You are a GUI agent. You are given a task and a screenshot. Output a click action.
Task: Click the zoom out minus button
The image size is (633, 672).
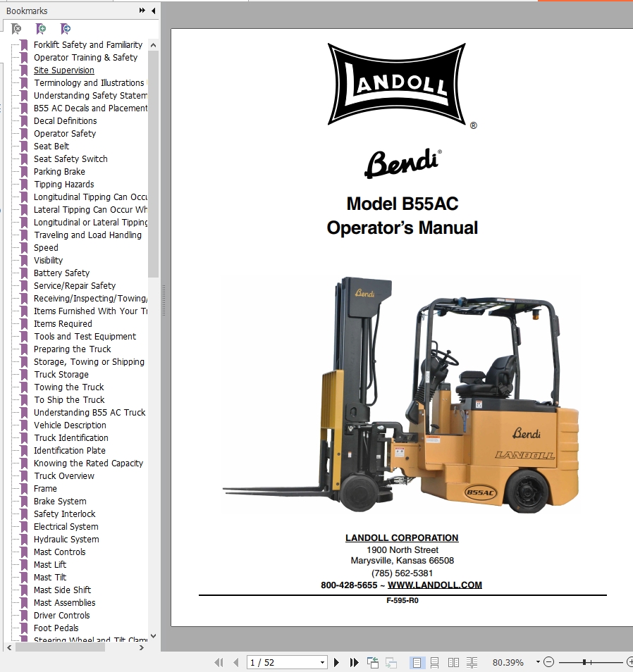[548, 662]
